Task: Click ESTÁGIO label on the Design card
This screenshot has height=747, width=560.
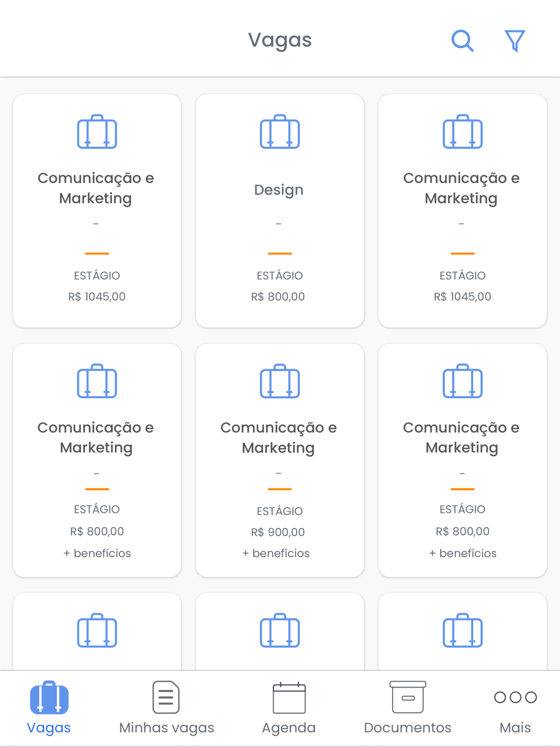Action: (279, 276)
